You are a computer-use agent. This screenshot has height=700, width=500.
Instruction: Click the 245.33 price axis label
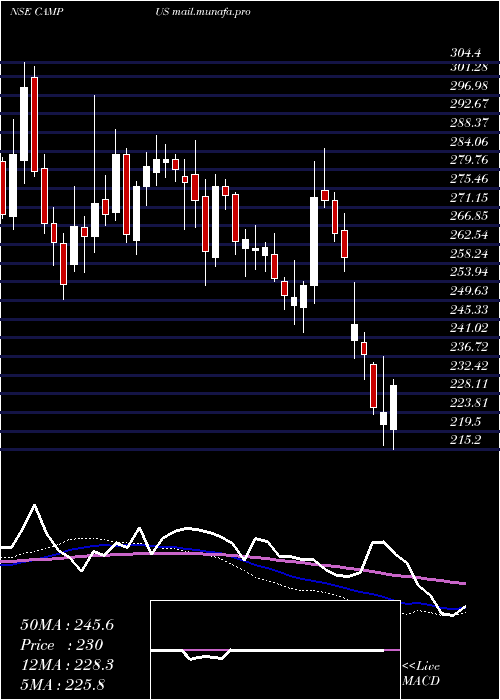[469, 309]
